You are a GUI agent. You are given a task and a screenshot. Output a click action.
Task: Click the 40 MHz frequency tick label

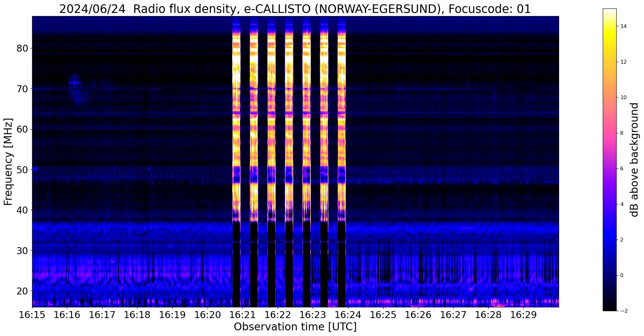coord(22,210)
